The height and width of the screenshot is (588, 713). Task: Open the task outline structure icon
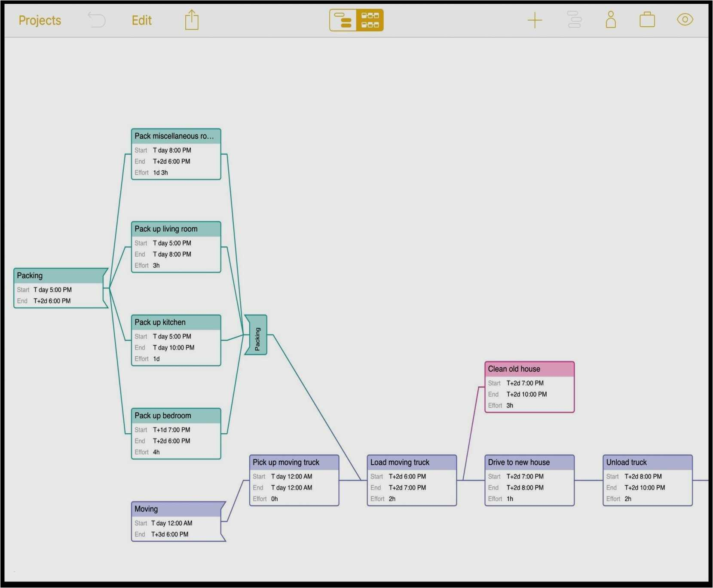point(574,20)
